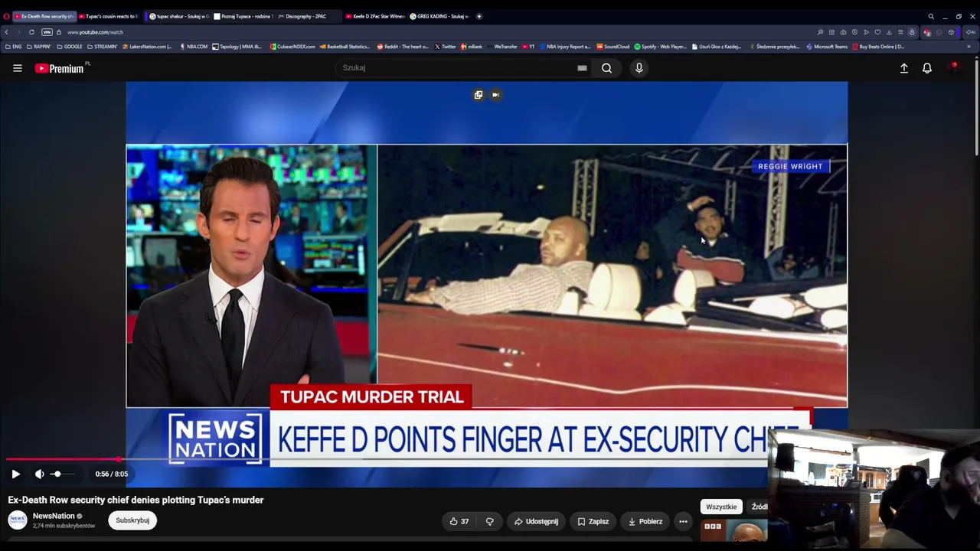Open the browser snapshot camera icon
The image size is (980, 551).
coord(843,32)
